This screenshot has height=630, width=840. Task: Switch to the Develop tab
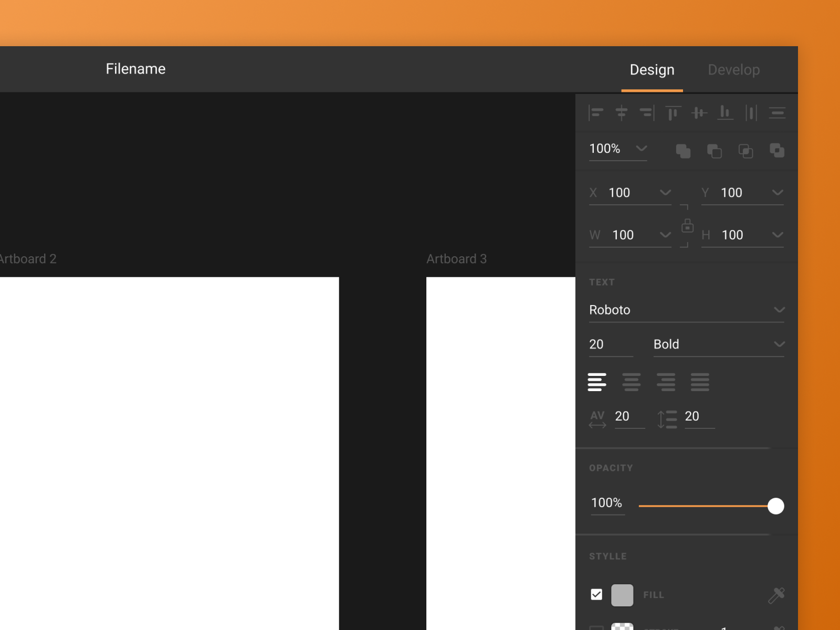coord(733,69)
